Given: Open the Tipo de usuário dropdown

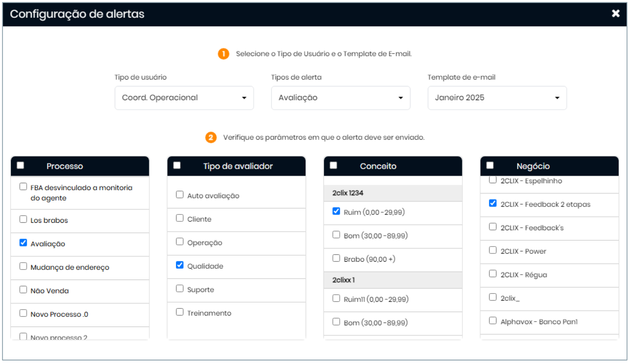Looking at the screenshot, I should click(x=184, y=98).
